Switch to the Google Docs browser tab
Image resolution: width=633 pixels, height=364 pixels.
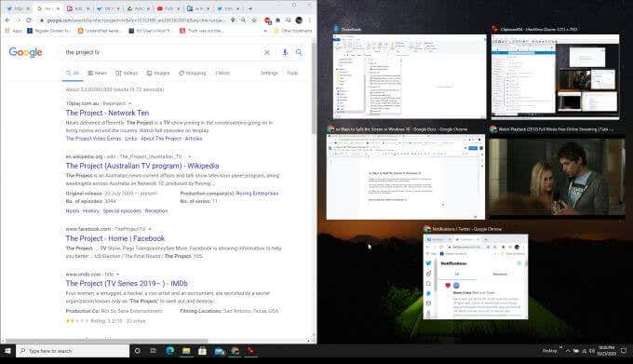tap(198, 8)
